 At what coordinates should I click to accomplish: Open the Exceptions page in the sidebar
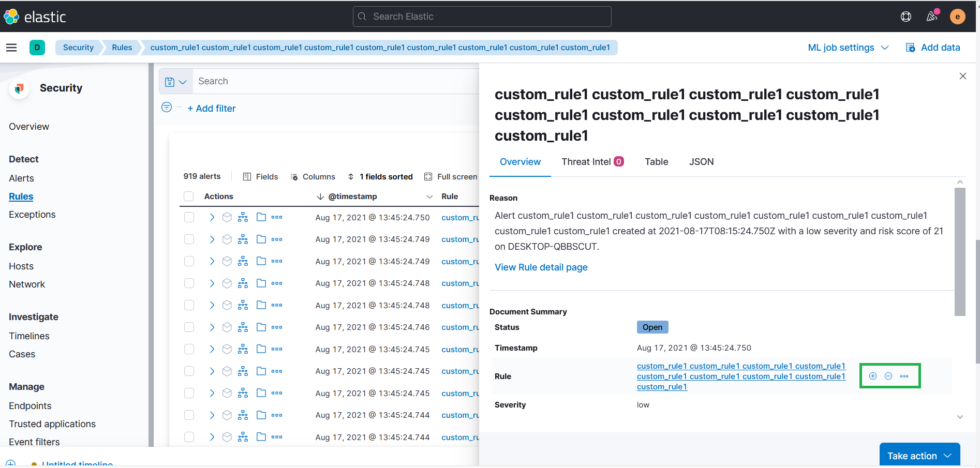click(32, 214)
